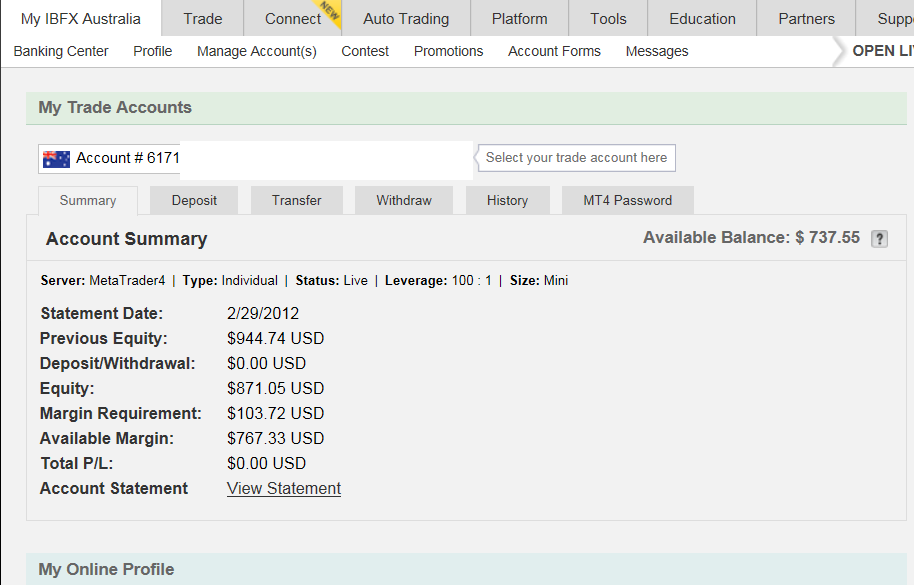Open the Connect menu marked NEW
This screenshot has width=914, height=585.
point(293,19)
